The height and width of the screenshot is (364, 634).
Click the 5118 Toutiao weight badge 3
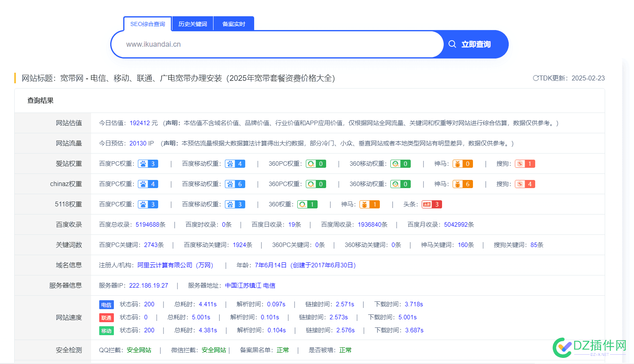[432, 204]
